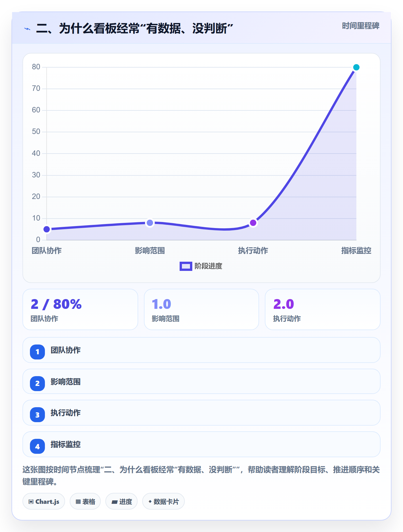Select the 团队协作 list row text

click(66, 350)
